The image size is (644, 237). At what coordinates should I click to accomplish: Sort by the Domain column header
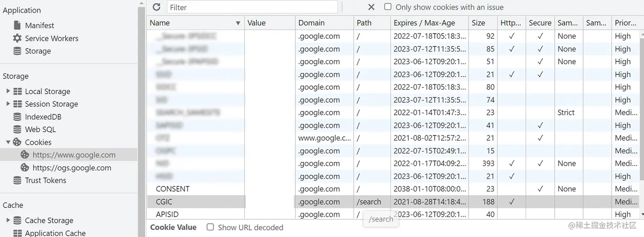324,23
